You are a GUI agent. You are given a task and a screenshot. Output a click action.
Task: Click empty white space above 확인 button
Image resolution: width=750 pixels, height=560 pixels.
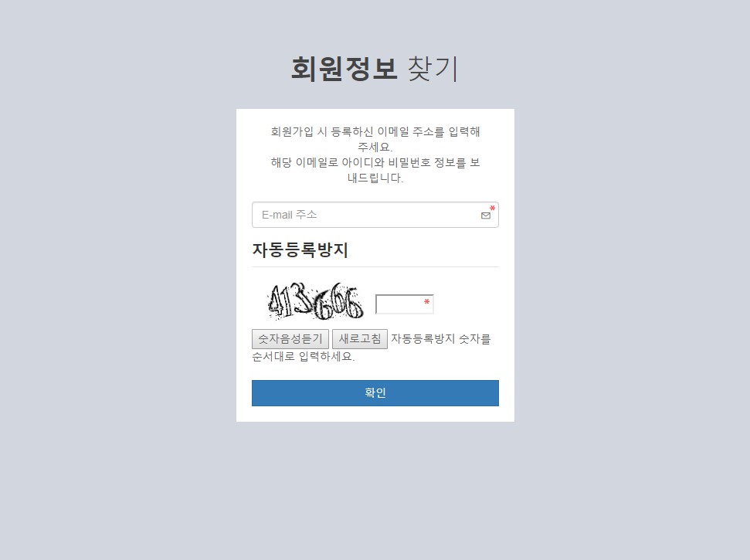375,372
